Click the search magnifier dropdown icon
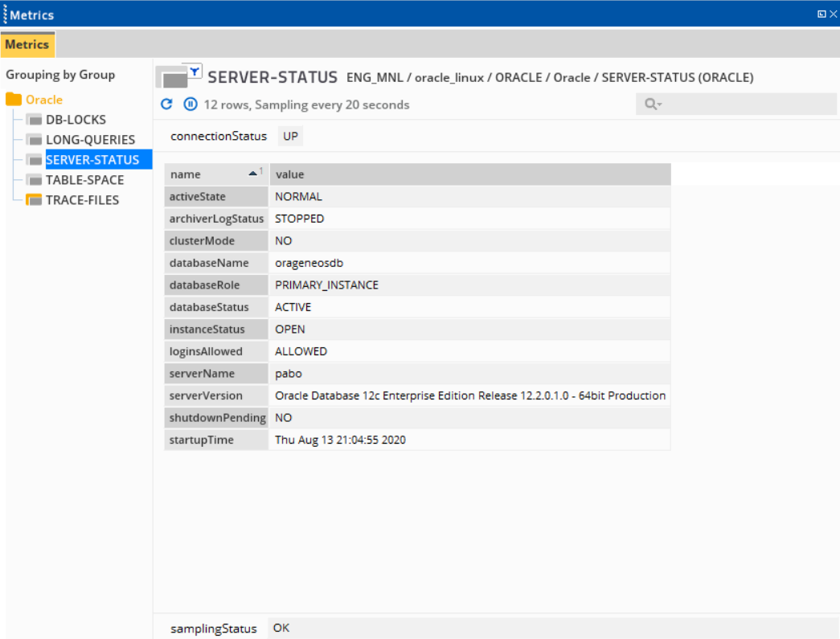This screenshot has width=840, height=639. 653,104
